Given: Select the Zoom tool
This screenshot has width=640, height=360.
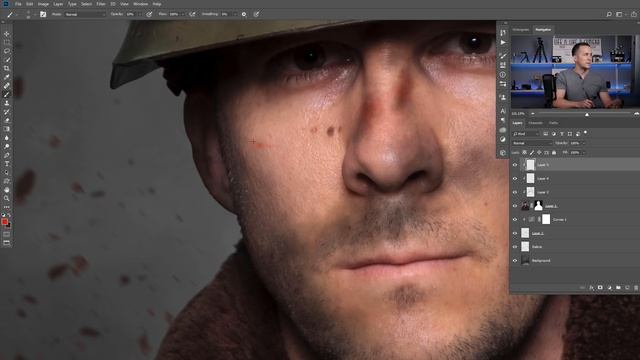Looking at the screenshot, I should click(x=7, y=198).
